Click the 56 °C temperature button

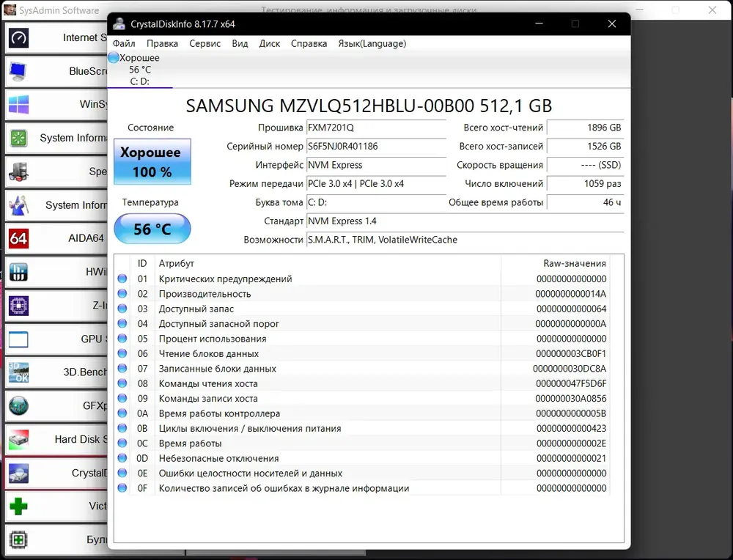point(152,229)
